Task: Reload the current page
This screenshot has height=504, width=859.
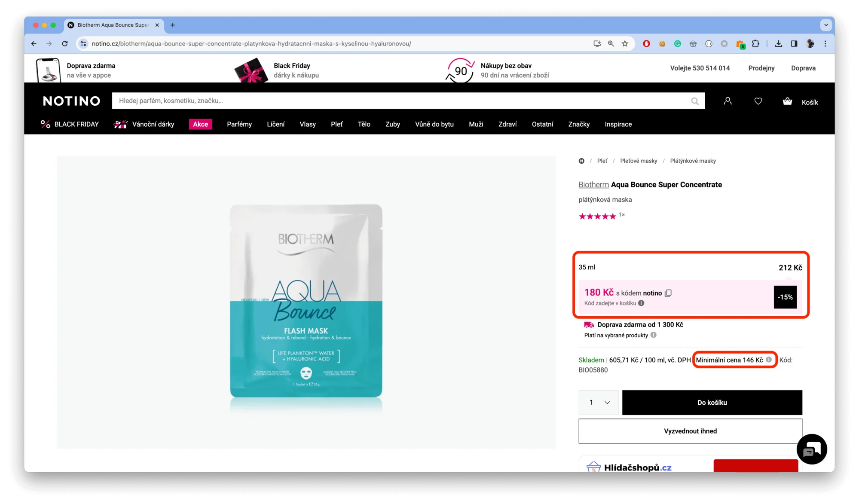Action: (x=64, y=43)
